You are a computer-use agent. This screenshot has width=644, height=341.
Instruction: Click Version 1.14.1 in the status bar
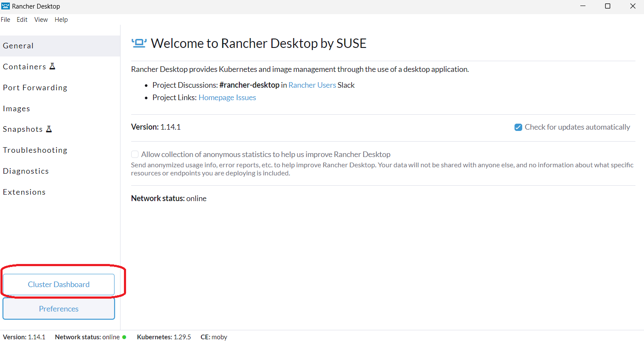click(x=24, y=337)
